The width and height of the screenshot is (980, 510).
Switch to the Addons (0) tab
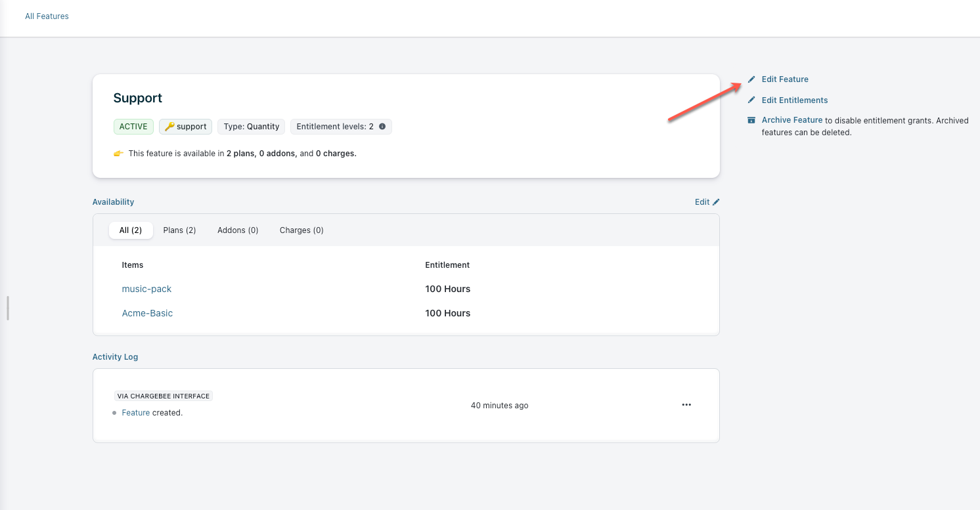(x=238, y=230)
